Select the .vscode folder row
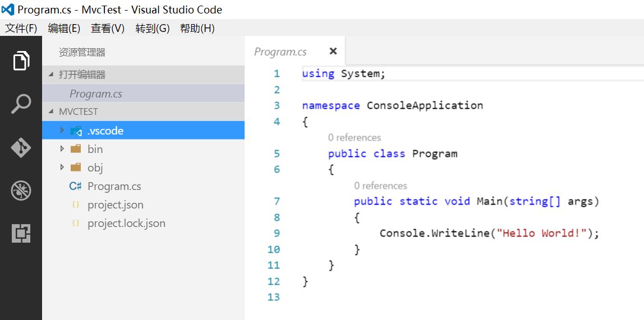This screenshot has height=320, width=644. tap(144, 131)
